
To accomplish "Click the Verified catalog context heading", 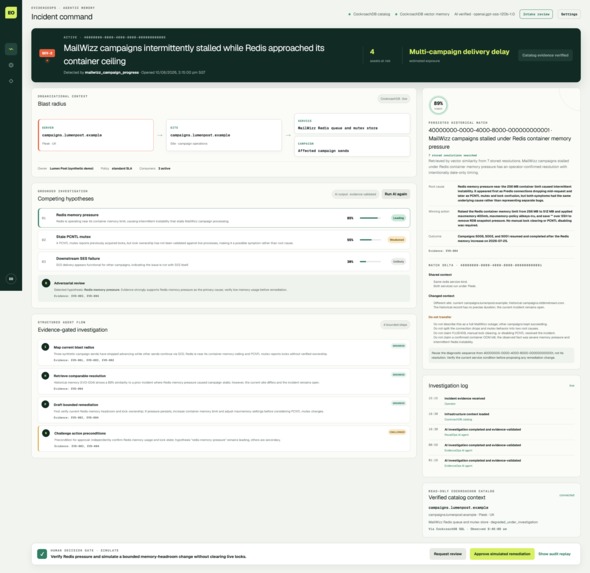I will (457, 497).
